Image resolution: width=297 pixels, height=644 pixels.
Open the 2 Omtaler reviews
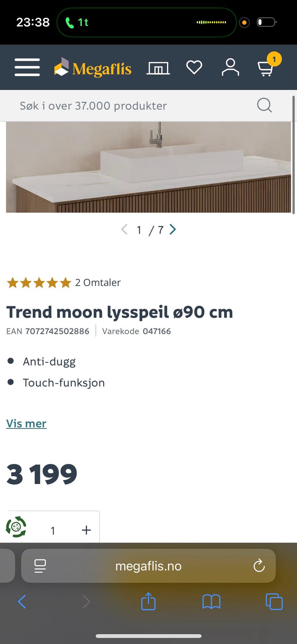(98, 283)
